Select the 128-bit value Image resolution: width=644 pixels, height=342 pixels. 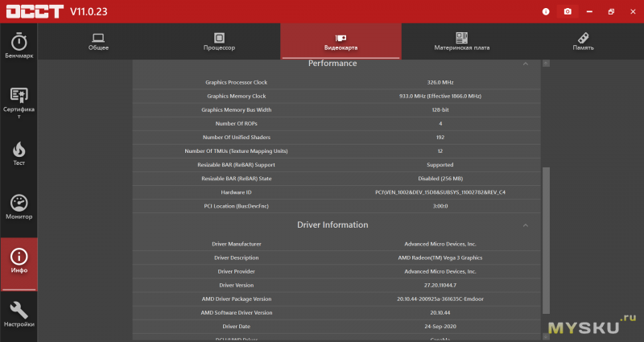(440, 110)
